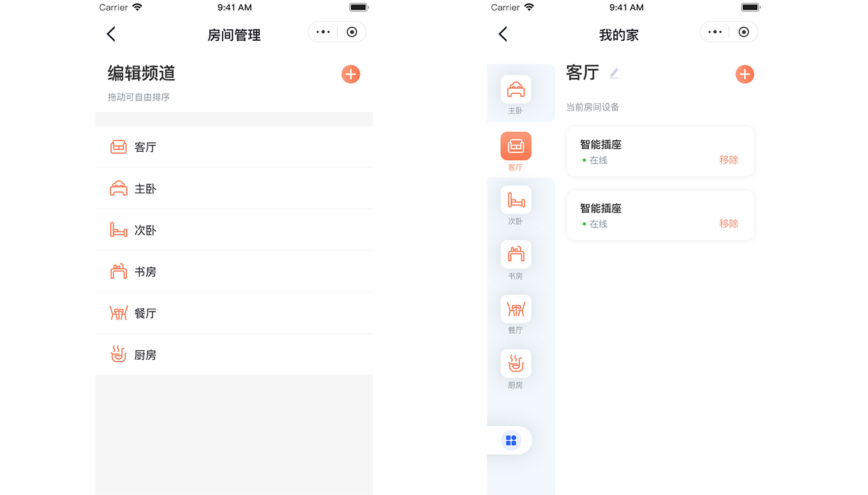
Task: Open 餐厅 row in room management
Action: pos(234,313)
